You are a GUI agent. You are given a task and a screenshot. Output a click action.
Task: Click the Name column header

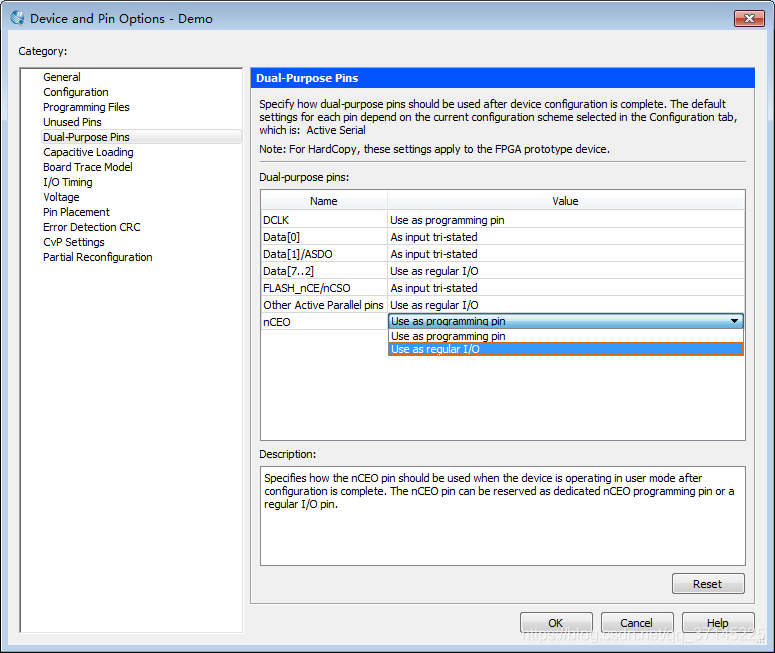pyautogui.click(x=324, y=201)
